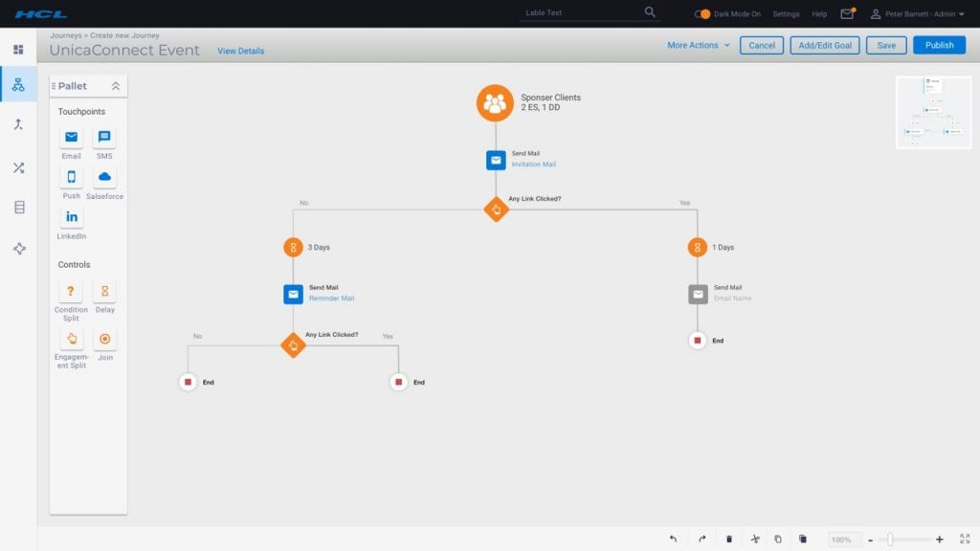Open the dashboard grid icon in sidebar

18,50
